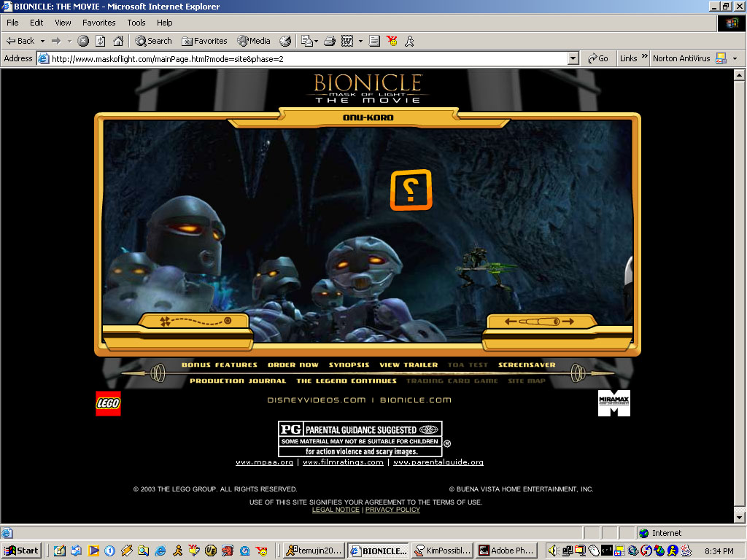
Task: Click the LEGO logo
Action: pyautogui.click(x=108, y=403)
